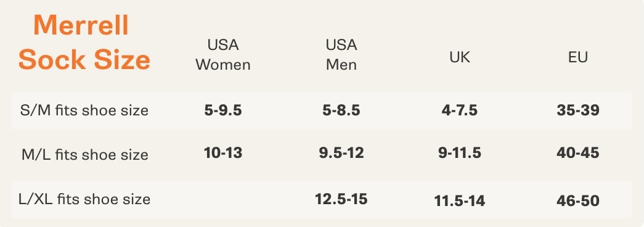This screenshot has width=644, height=227.
Task: Click the 11.5-14 UK size value
Action: [x=460, y=200]
